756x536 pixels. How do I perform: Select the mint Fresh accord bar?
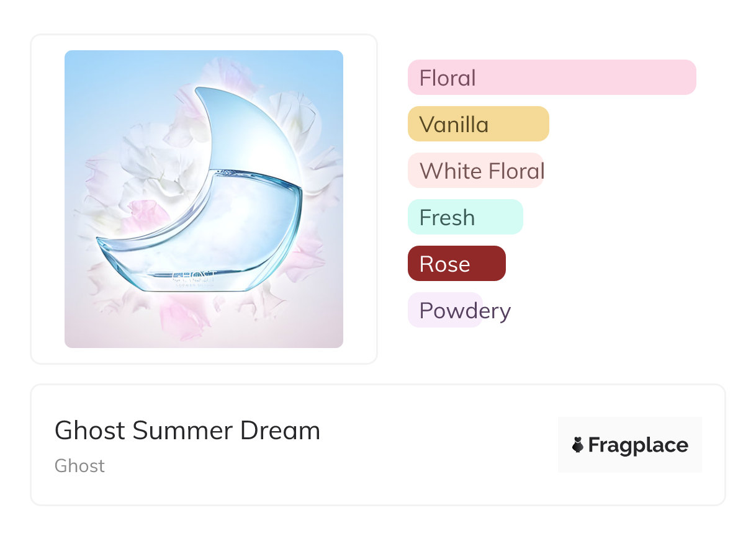(x=465, y=217)
